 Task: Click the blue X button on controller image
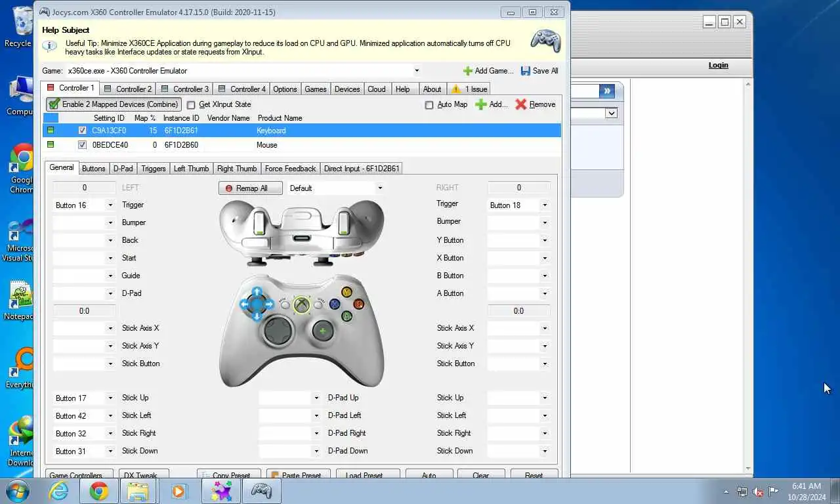coord(335,304)
